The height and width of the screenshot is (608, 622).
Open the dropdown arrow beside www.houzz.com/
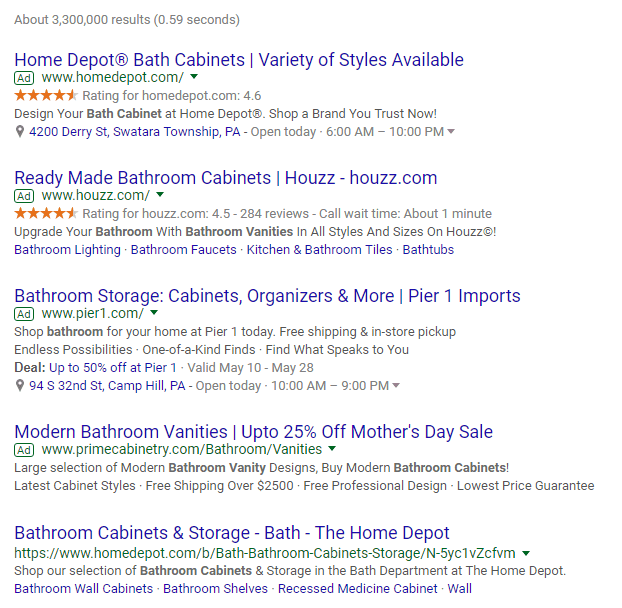(160, 196)
